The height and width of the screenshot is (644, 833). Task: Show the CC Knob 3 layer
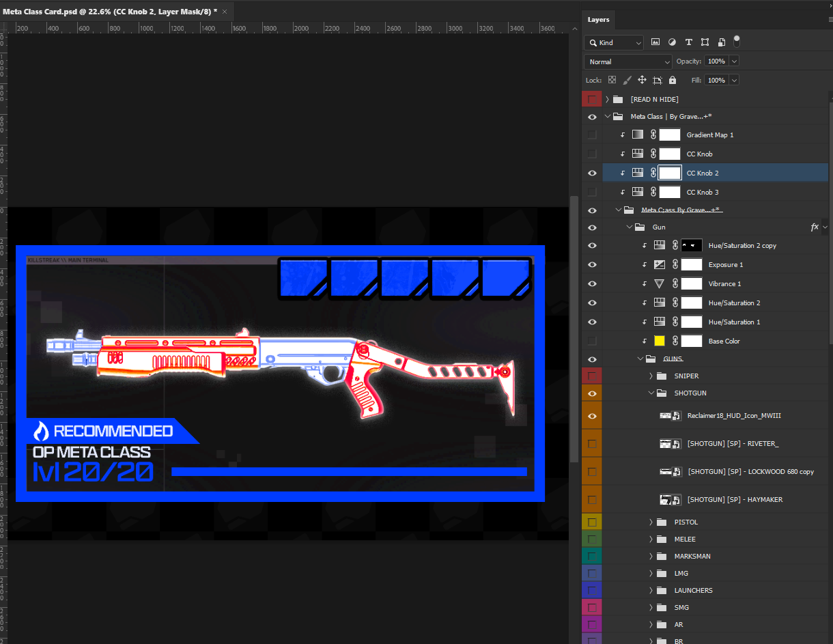[592, 192]
